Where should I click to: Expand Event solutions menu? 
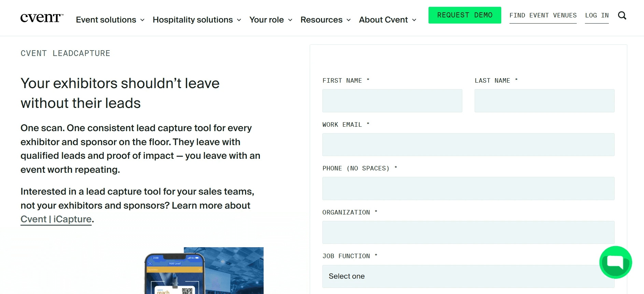(110, 20)
